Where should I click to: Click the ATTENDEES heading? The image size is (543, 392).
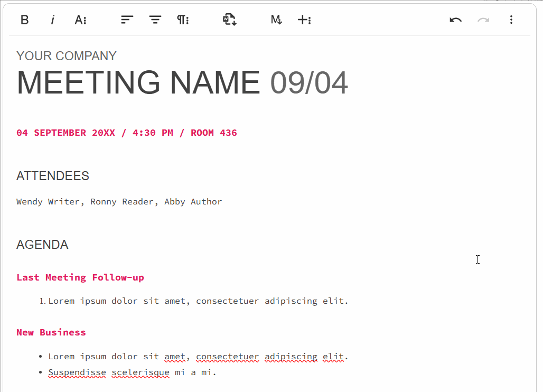53,176
